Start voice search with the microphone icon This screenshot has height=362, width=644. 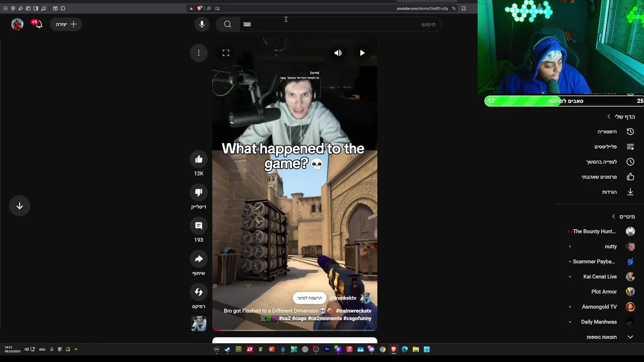[x=202, y=24]
